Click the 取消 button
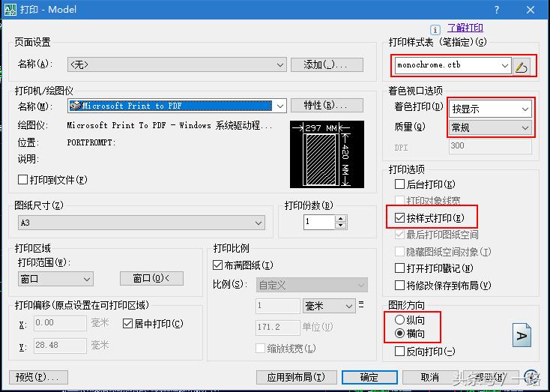550x392 pixels. [x=429, y=377]
